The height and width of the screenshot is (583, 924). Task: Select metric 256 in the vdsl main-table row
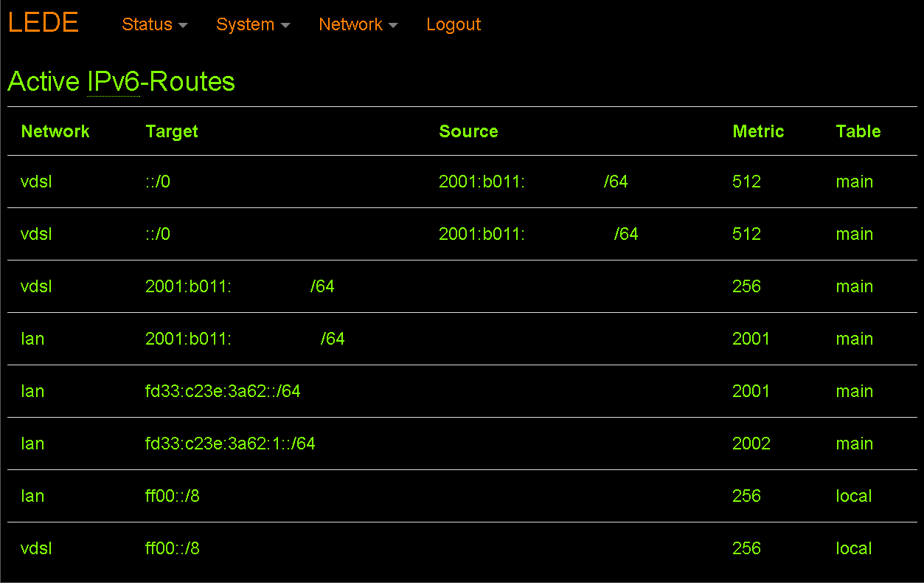746,286
